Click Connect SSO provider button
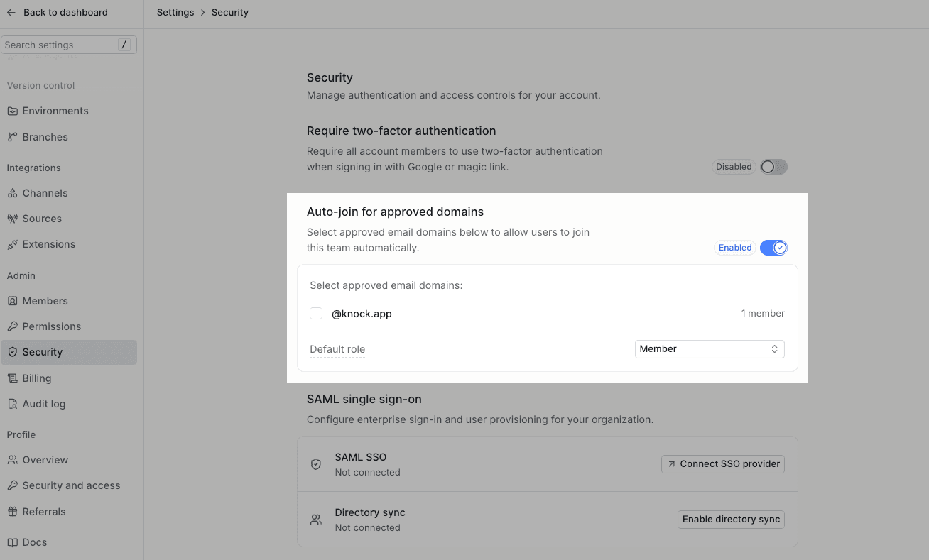The width and height of the screenshot is (929, 560). pyautogui.click(x=723, y=463)
